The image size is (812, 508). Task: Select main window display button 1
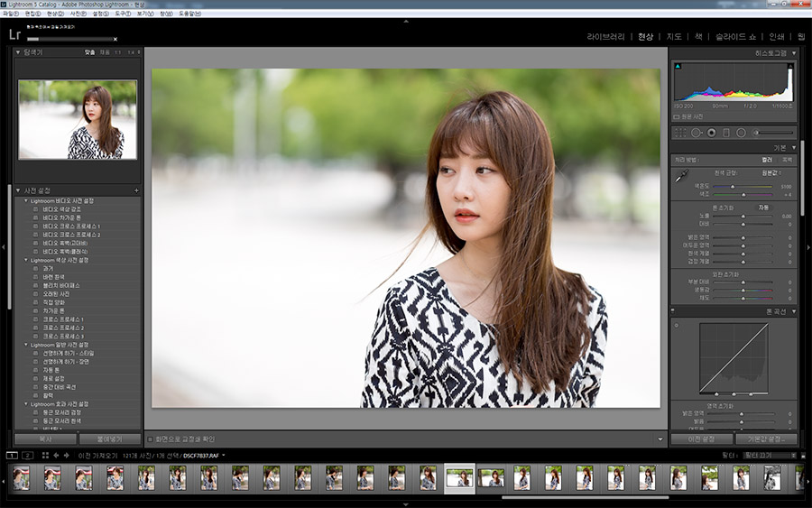[x=12, y=456]
